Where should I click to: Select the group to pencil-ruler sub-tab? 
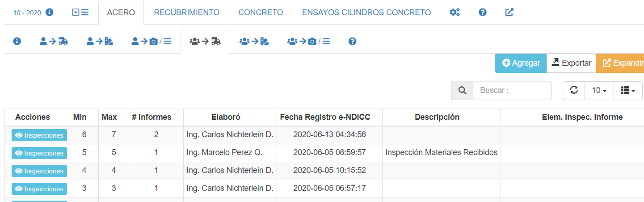(254, 42)
